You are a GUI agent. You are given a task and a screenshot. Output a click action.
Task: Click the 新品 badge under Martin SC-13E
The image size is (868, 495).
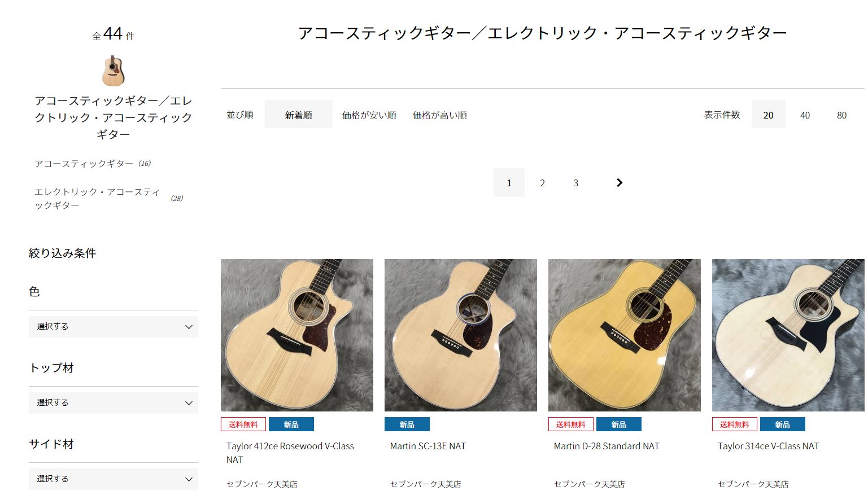click(407, 424)
